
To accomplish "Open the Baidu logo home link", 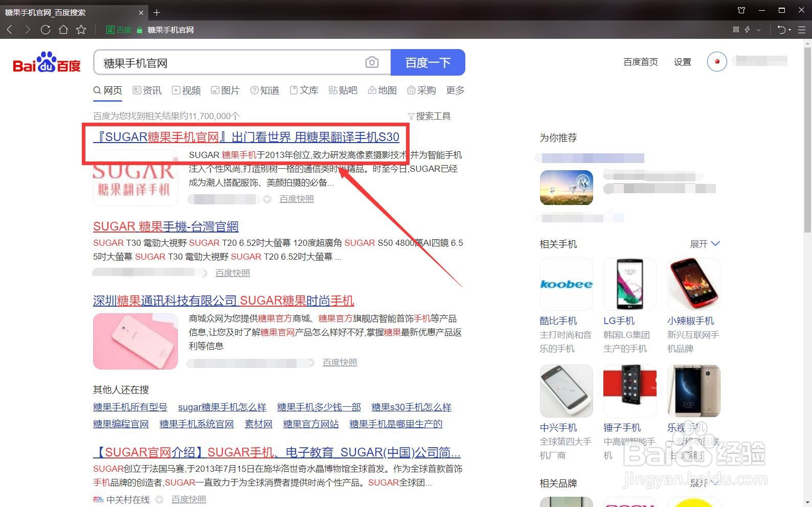I will point(47,62).
